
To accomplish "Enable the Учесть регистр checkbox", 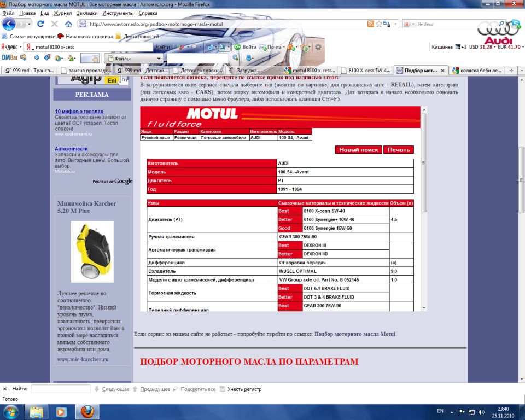I will coord(223,389).
